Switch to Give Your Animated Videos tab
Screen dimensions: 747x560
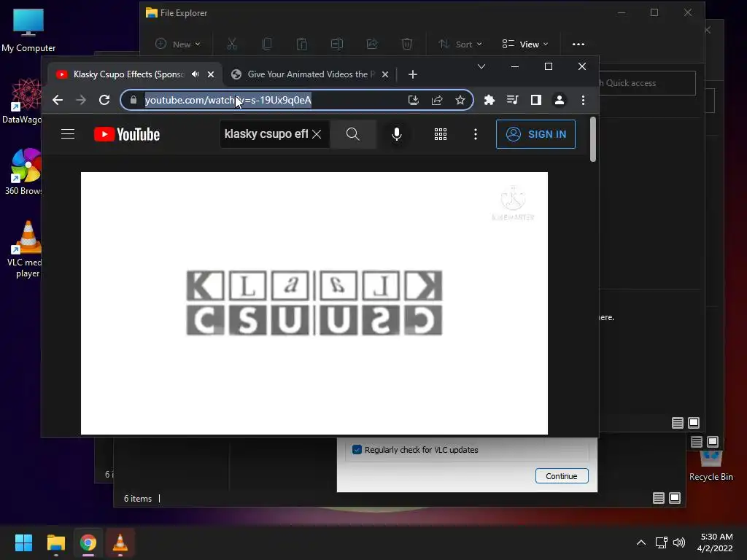(x=311, y=74)
